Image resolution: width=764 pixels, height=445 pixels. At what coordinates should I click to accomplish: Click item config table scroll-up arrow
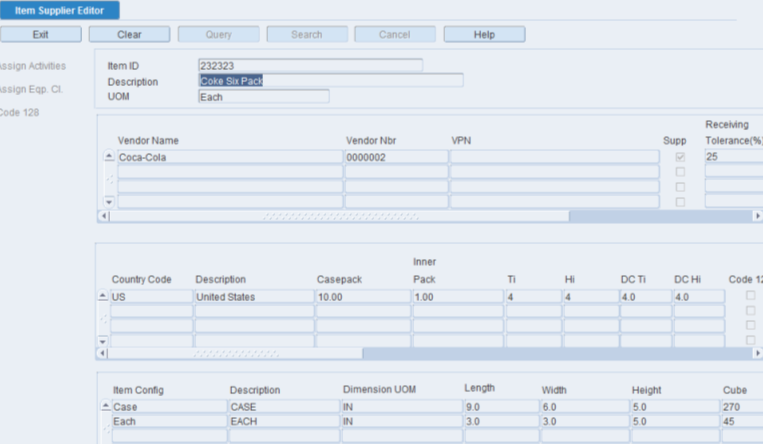pos(106,406)
